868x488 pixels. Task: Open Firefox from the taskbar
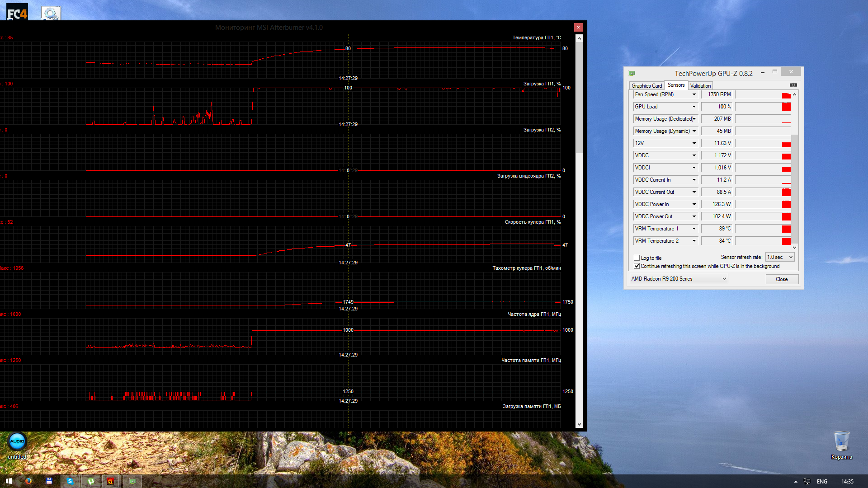[x=28, y=481]
